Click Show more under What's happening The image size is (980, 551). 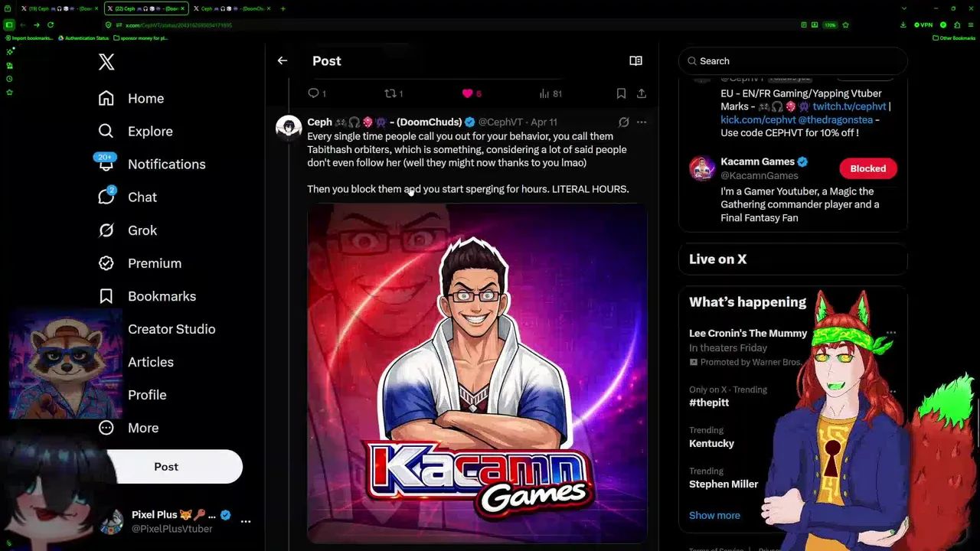click(x=714, y=516)
